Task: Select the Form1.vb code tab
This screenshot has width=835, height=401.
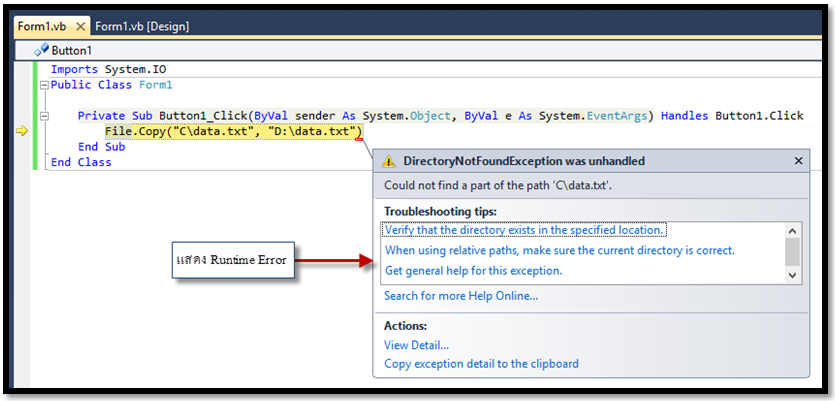Action: (45, 26)
